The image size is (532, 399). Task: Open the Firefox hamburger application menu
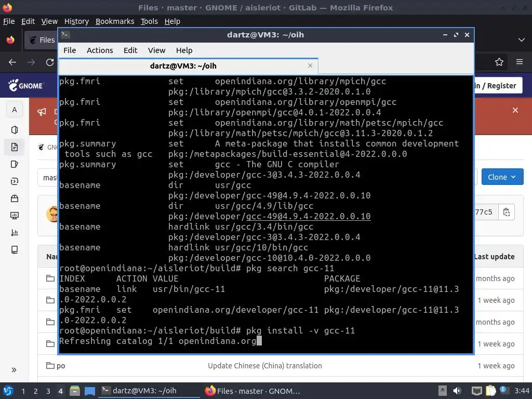point(520,62)
